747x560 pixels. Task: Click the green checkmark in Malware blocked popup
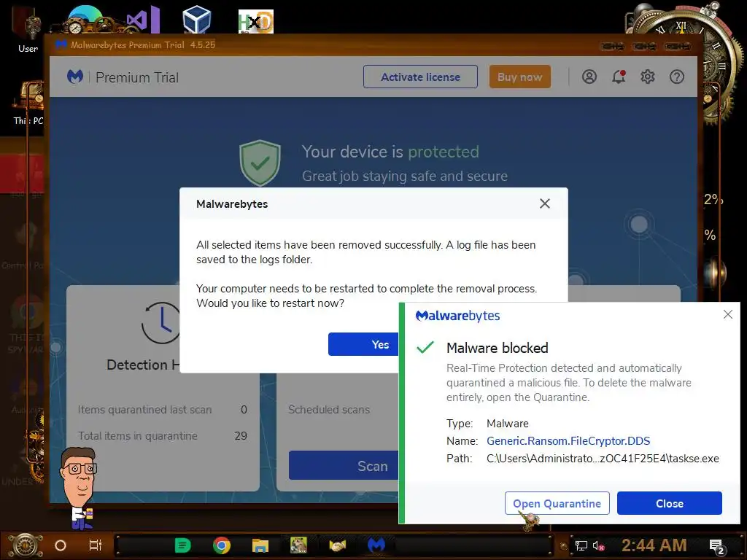(x=425, y=347)
